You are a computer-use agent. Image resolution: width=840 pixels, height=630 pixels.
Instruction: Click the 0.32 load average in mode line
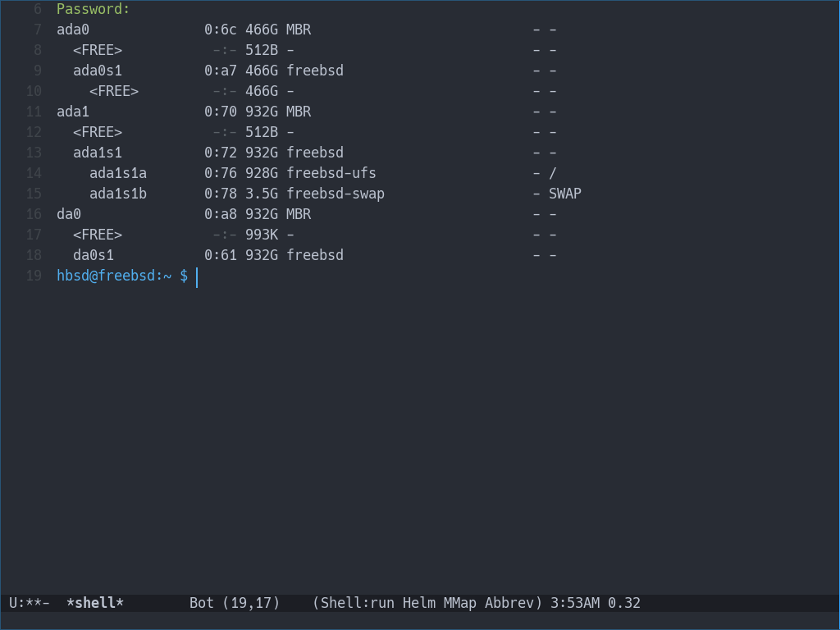pos(624,603)
